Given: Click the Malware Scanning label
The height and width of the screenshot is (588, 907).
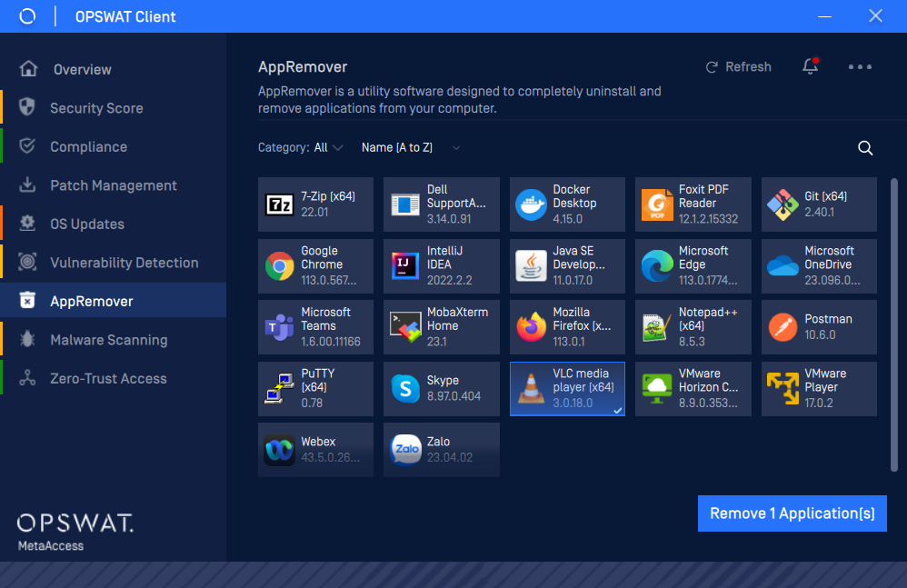Looking at the screenshot, I should point(109,340).
